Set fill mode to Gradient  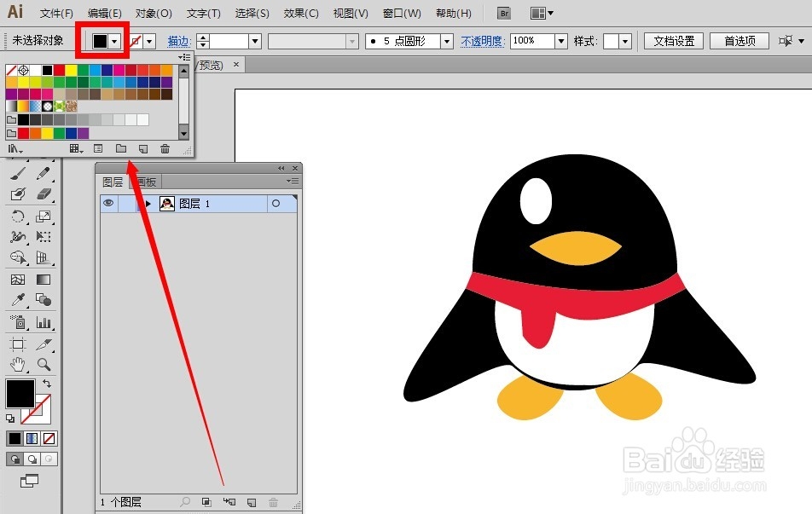(x=32, y=439)
